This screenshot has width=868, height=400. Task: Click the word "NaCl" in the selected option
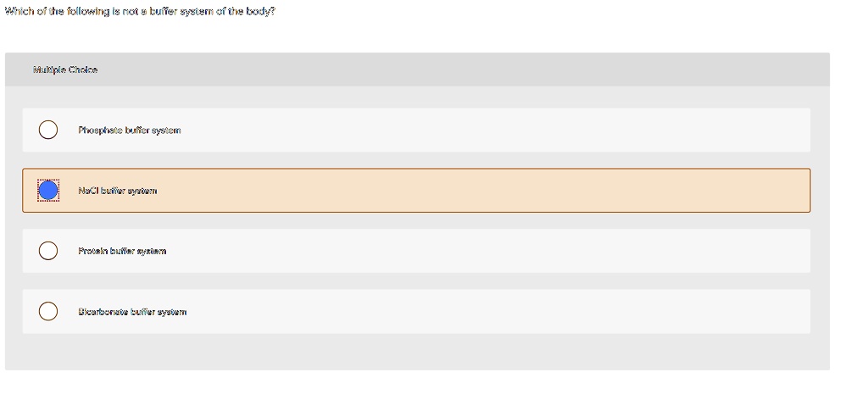88,191
